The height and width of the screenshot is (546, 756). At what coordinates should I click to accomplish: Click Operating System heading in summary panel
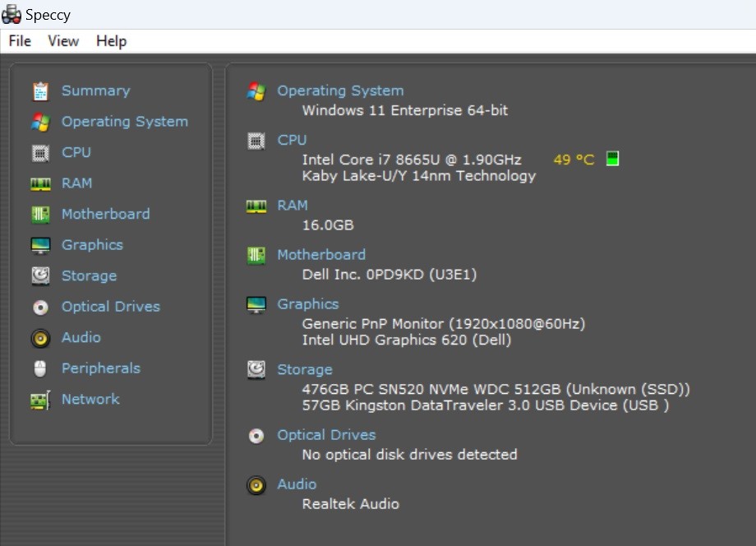click(x=340, y=90)
